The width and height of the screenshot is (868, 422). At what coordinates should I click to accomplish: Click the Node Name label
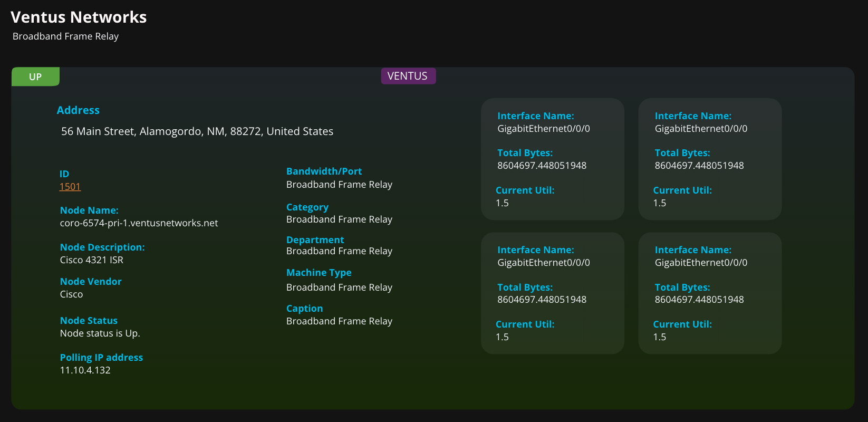pos(89,210)
